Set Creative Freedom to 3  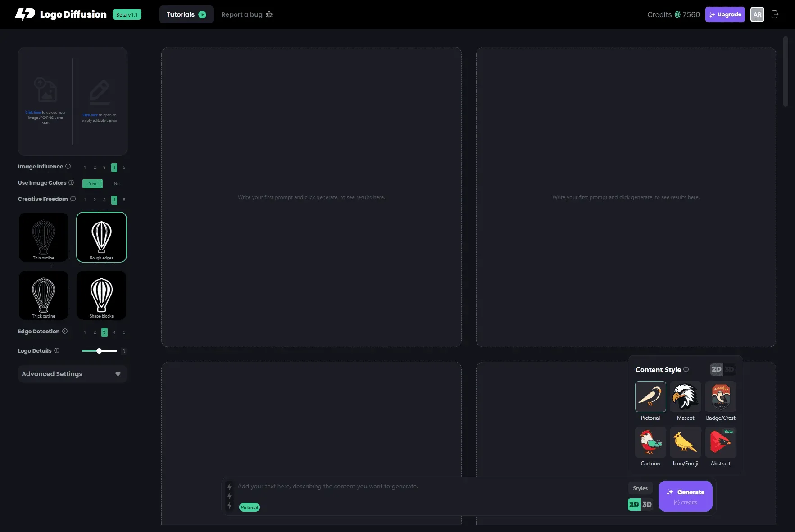coord(104,200)
